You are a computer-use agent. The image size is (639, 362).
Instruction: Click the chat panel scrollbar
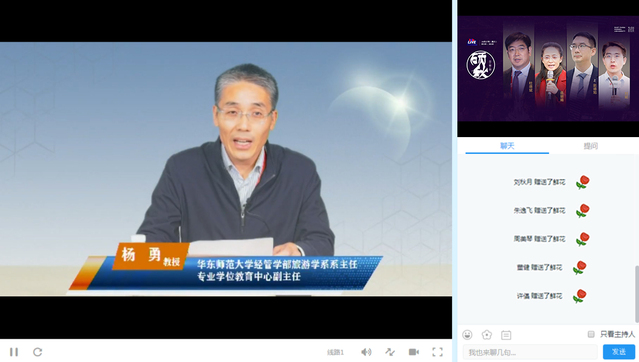pos(636,294)
